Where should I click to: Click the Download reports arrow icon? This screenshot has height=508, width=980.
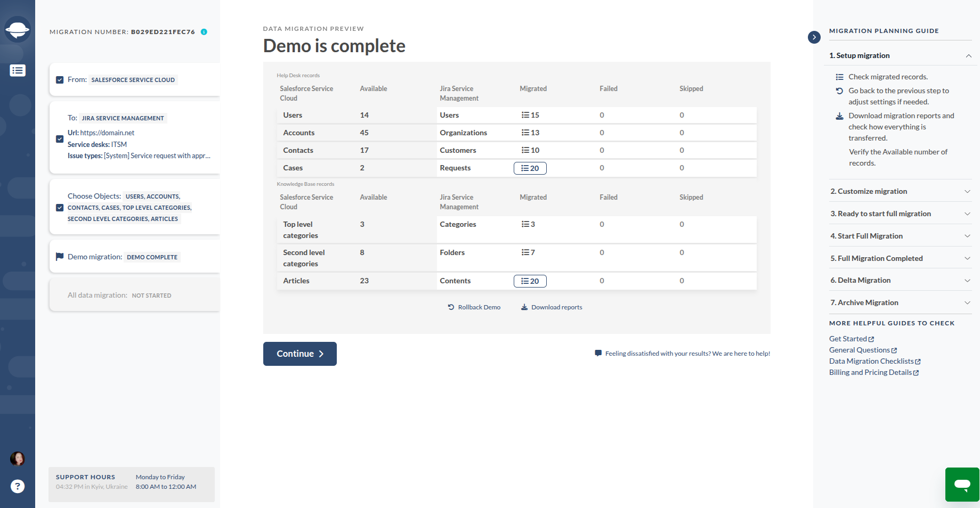point(524,307)
